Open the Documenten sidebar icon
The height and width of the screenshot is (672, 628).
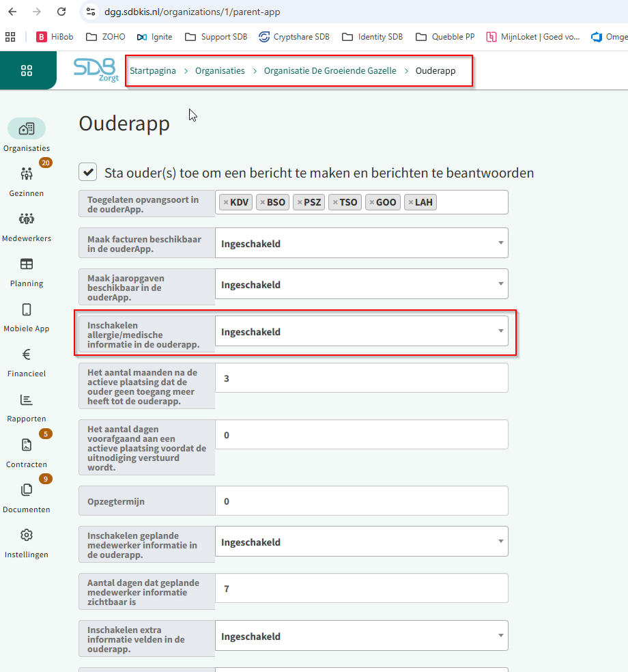pyautogui.click(x=27, y=490)
